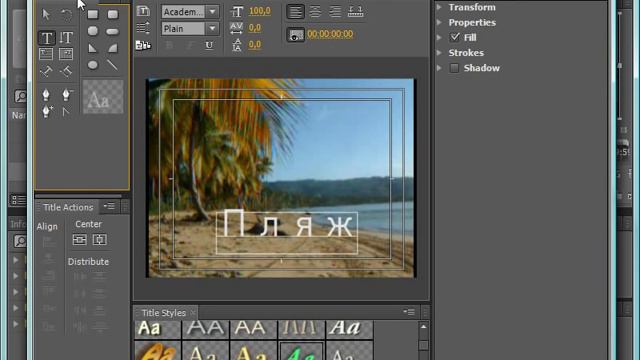This screenshot has height=360, width=640.
Task: Align text left
Action: (295, 11)
